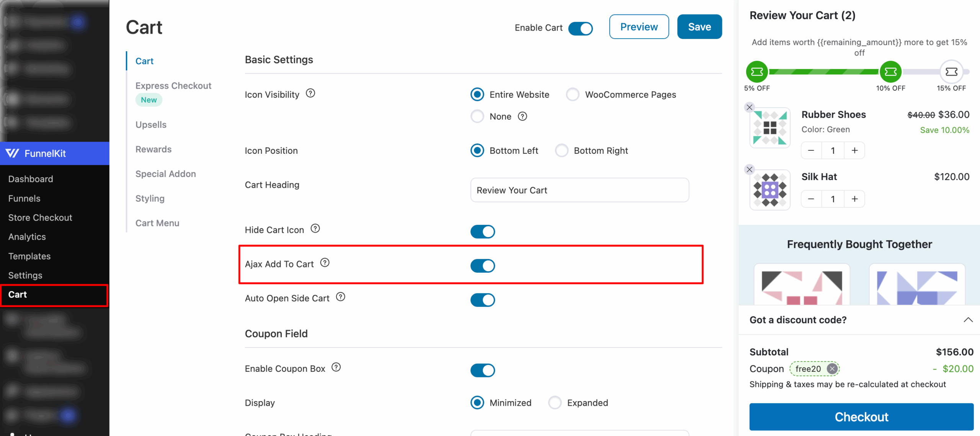The width and height of the screenshot is (980, 436).
Task: Remove Rubber Shoes from the cart preview
Action: point(750,107)
